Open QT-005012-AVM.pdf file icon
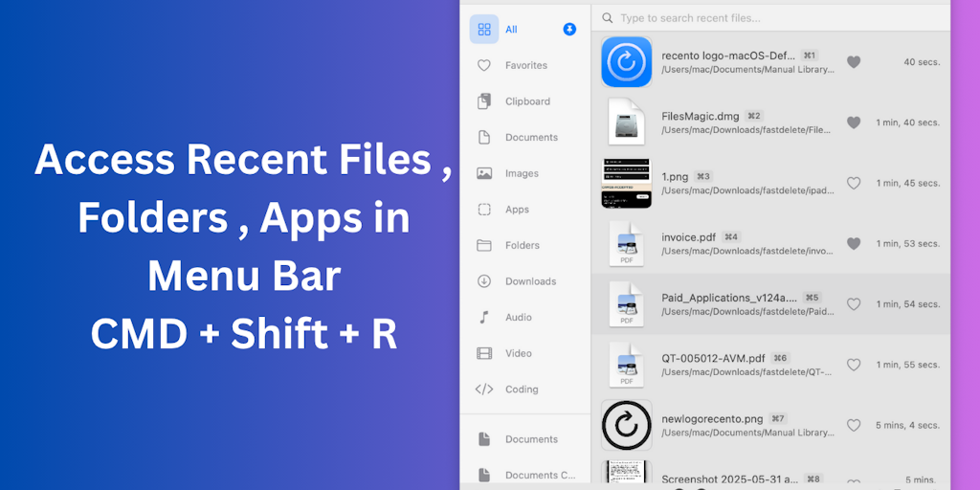The width and height of the screenshot is (980, 490). tap(626, 365)
